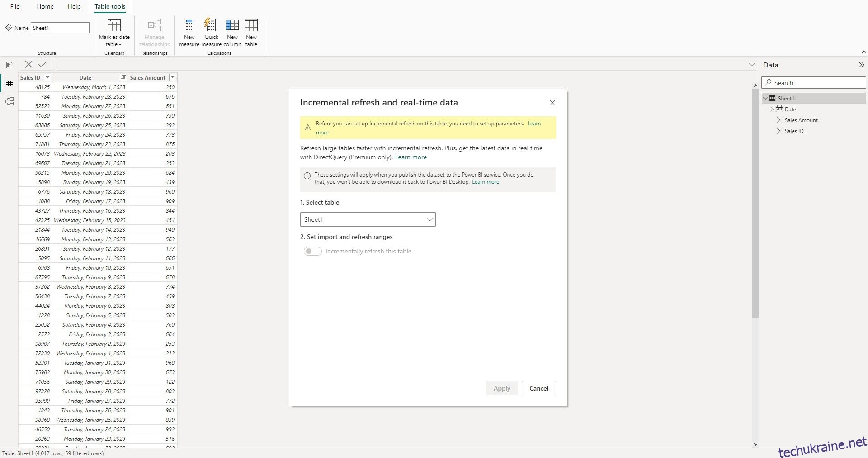Commit the formula with the checkmark icon
The image size is (868, 458).
42,64
